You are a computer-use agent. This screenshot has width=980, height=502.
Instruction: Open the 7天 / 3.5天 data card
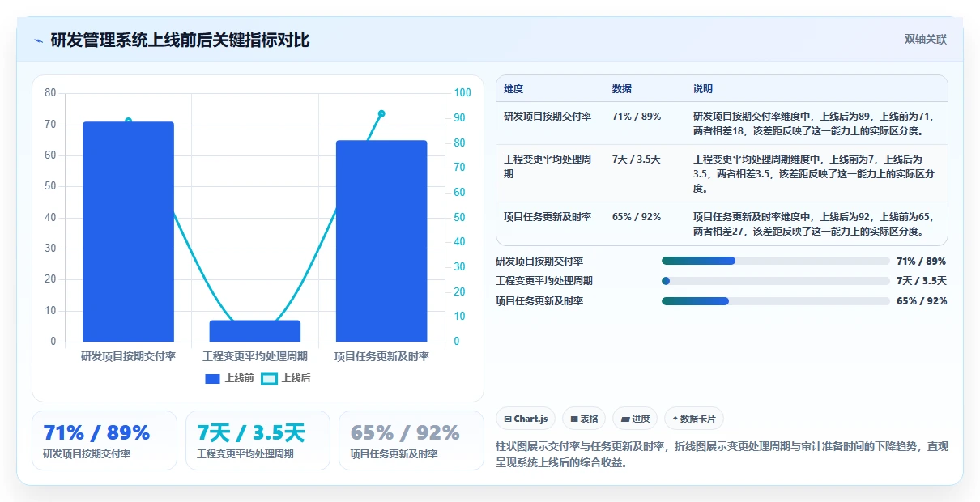258,440
